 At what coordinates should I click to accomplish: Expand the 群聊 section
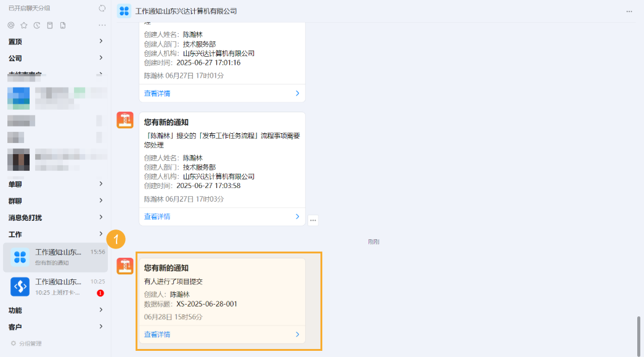(x=55, y=201)
